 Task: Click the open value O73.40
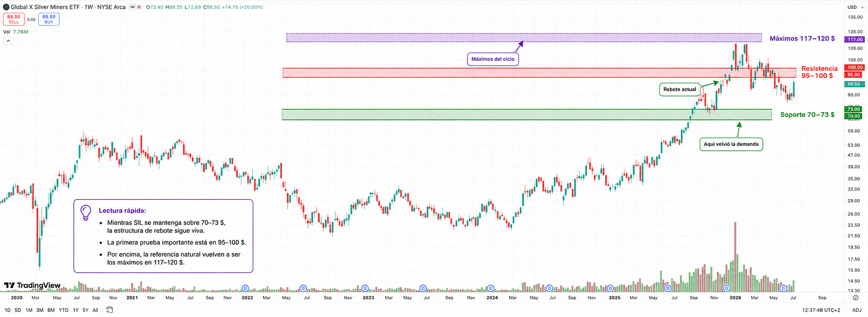coord(156,7)
